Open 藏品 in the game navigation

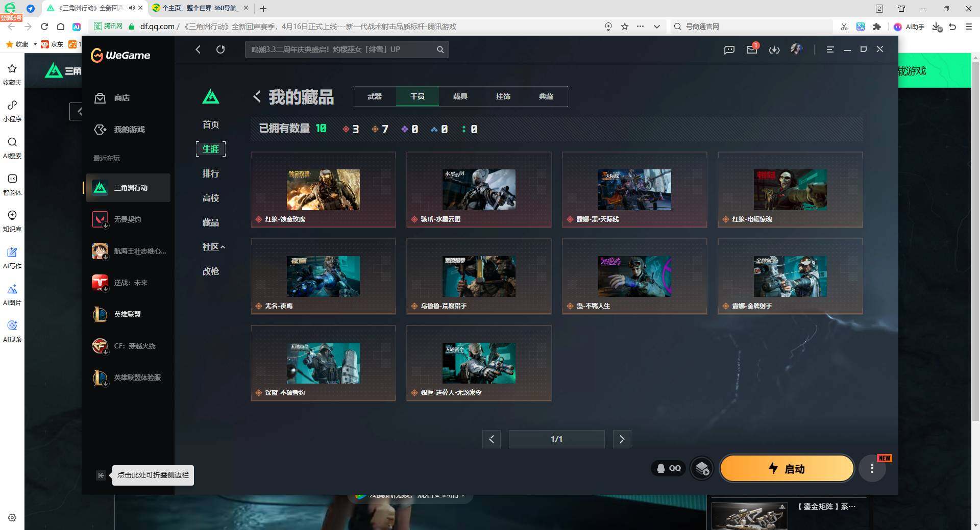point(211,222)
